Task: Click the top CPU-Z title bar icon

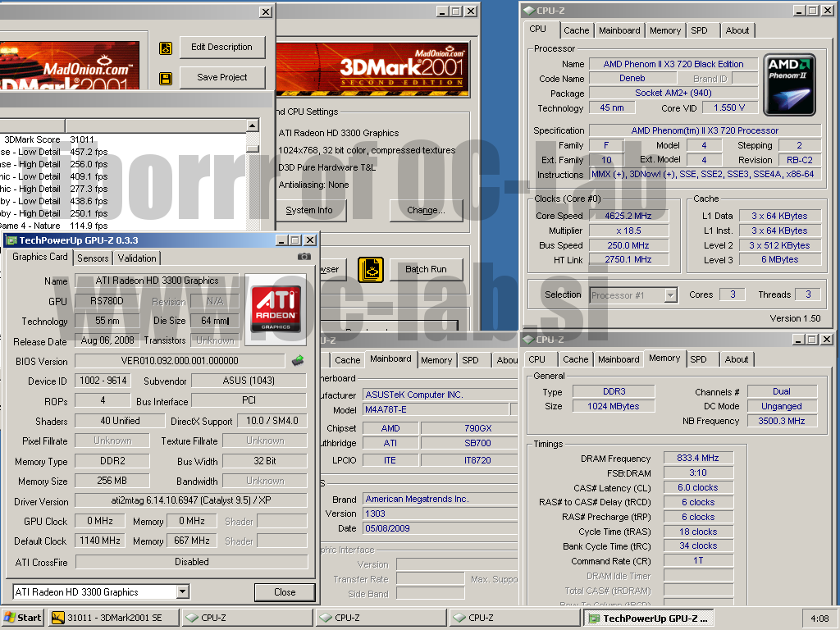Action: click(529, 10)
